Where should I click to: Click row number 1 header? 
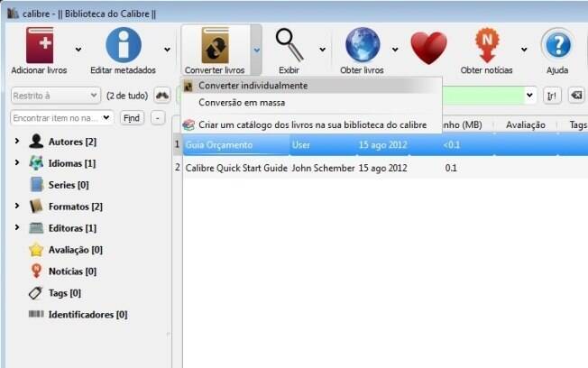coord(178,144)
